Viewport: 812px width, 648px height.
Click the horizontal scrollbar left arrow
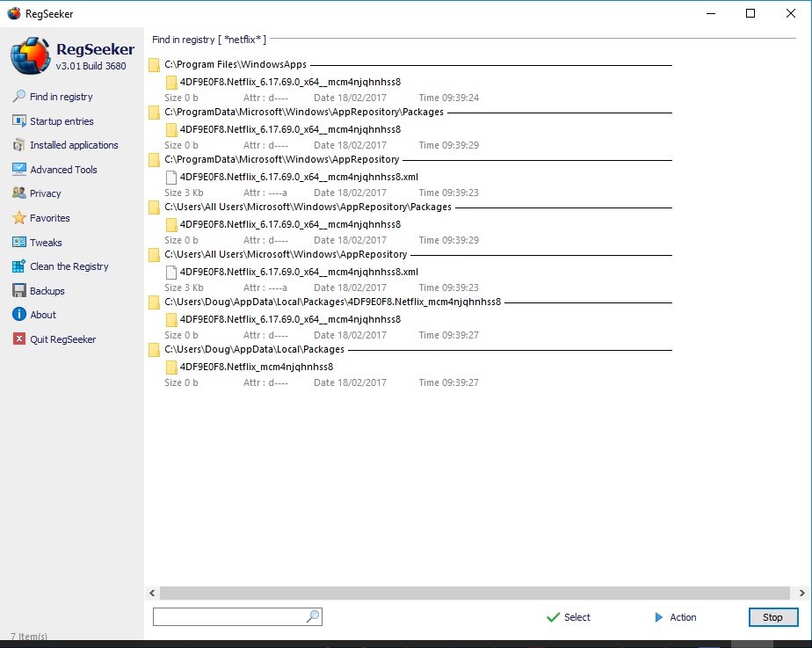pyautogui.click(x=152, y=593)
